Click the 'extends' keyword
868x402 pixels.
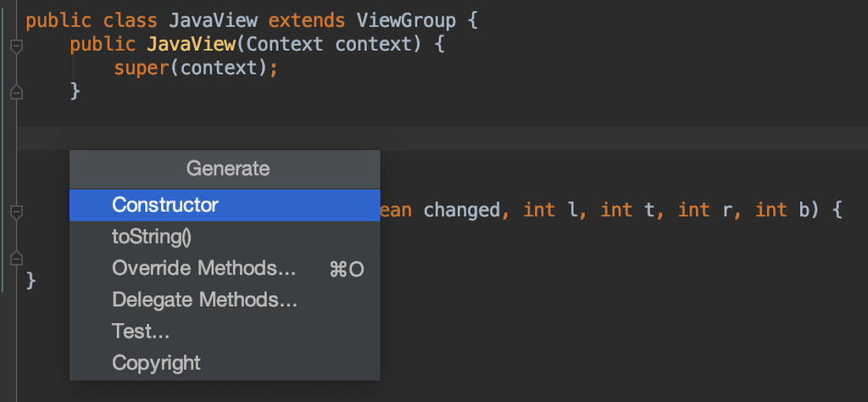pos(307,21)
